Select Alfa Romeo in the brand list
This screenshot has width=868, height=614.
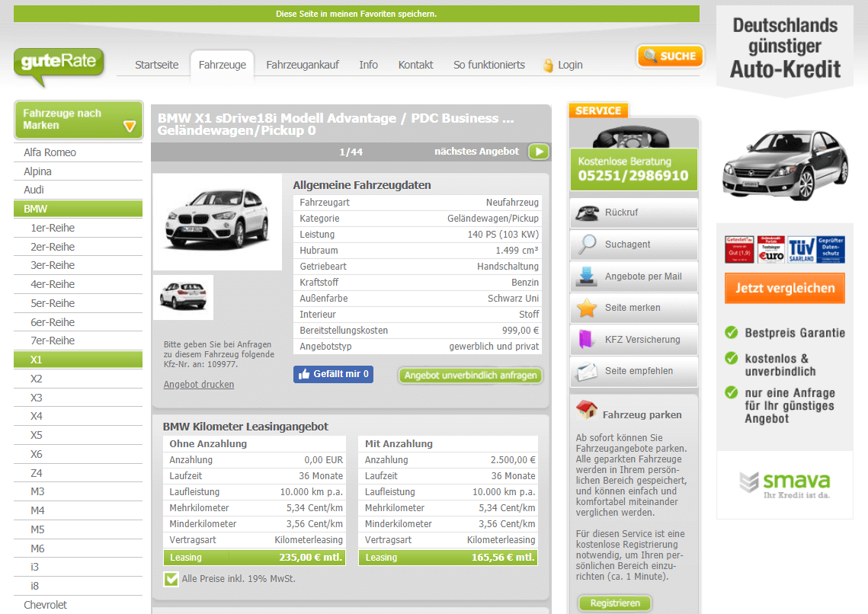78,152
